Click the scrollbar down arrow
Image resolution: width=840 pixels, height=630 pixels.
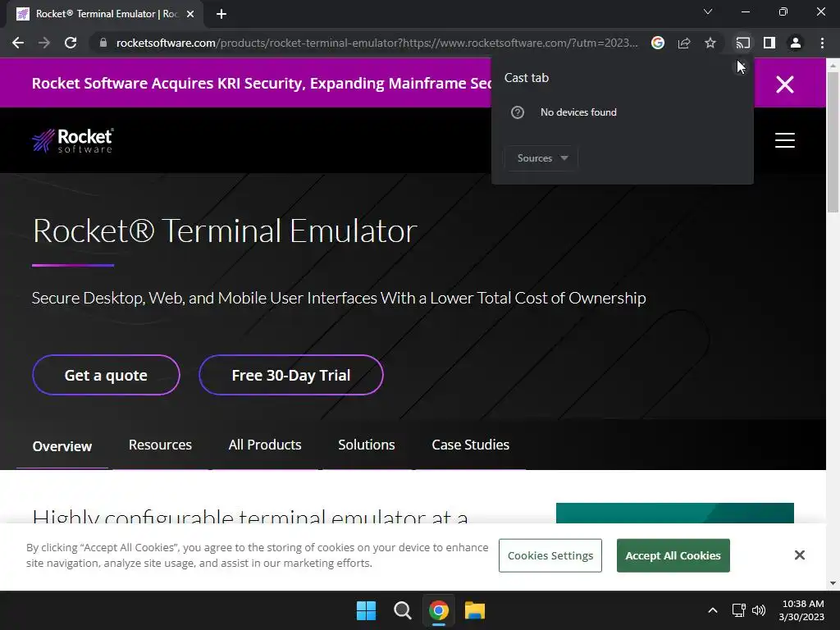coord(833,583)
